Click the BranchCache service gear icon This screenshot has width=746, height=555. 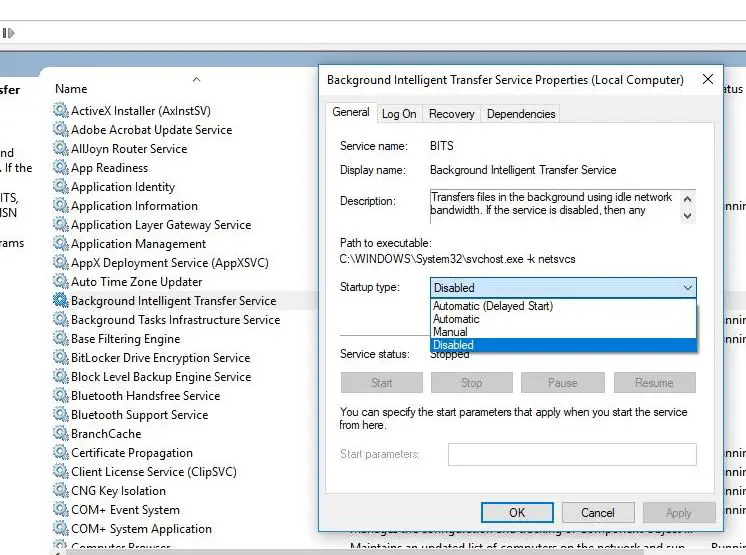click(x=60, y=434)
